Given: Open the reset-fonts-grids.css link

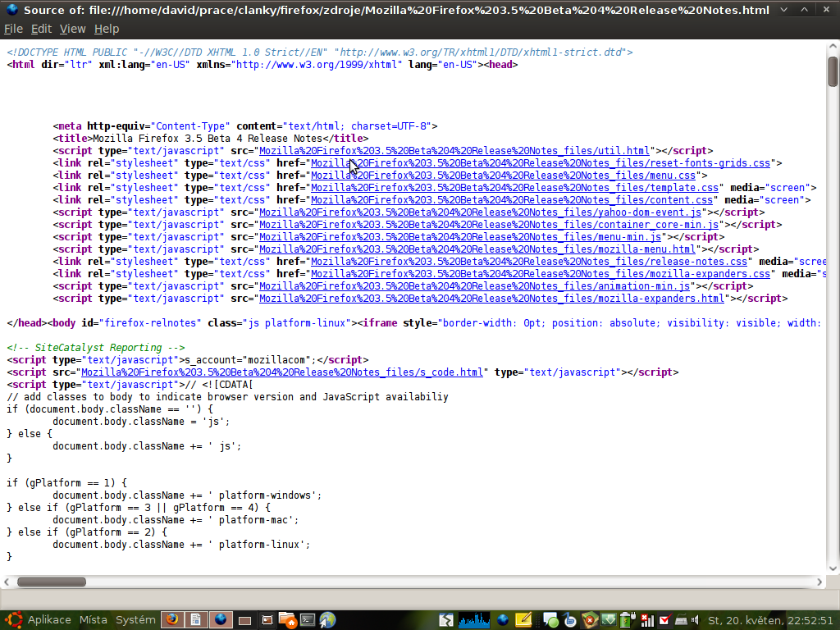Looking at the screenshot, I should 541,163.
